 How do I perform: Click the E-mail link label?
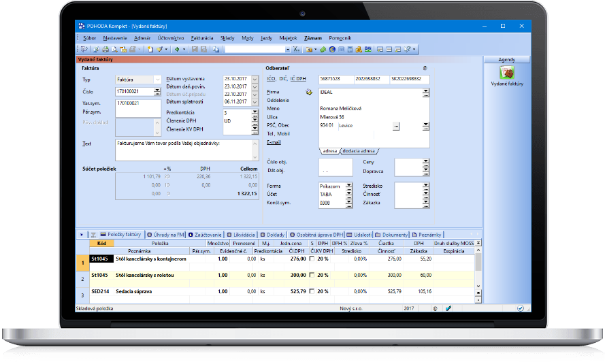(274, 142)
